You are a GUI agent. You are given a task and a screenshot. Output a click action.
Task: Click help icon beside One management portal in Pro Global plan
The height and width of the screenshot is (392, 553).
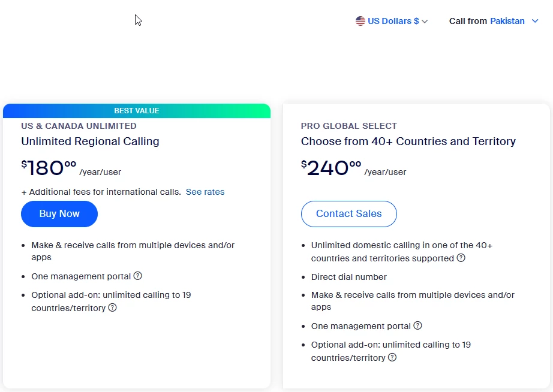pos(417,326)
